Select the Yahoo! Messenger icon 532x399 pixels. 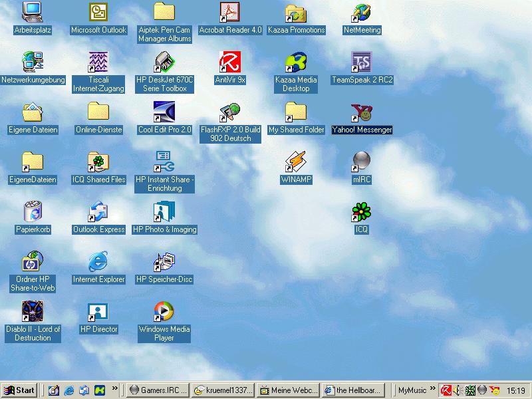coord(361,112)
